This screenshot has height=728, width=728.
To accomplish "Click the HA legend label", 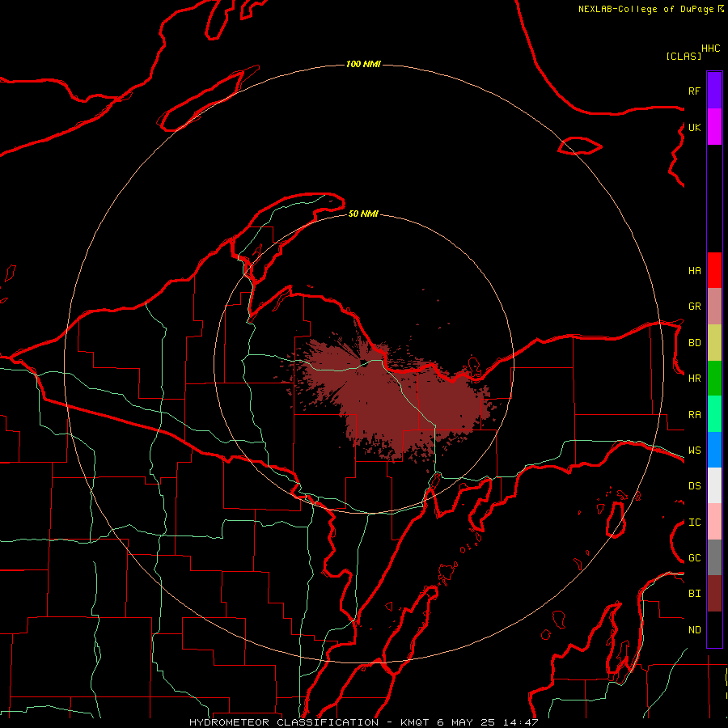I will (694, 270).
